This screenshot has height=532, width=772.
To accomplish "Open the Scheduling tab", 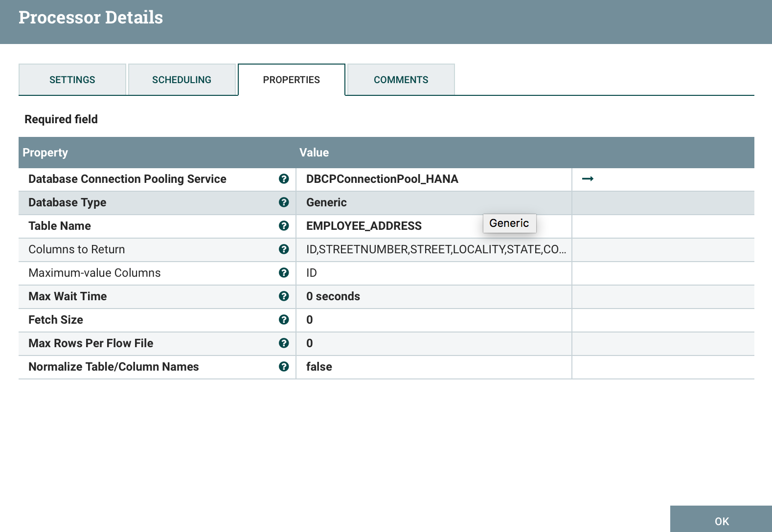I will (x=182, y=80).
